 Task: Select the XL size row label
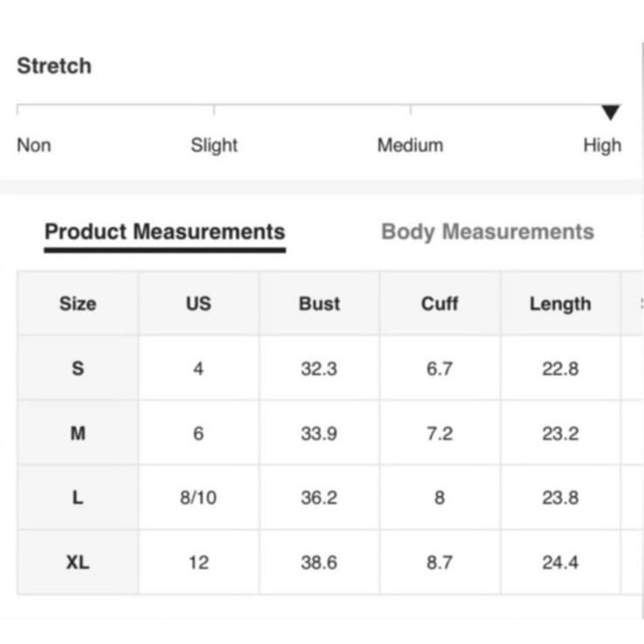point(78,562)
